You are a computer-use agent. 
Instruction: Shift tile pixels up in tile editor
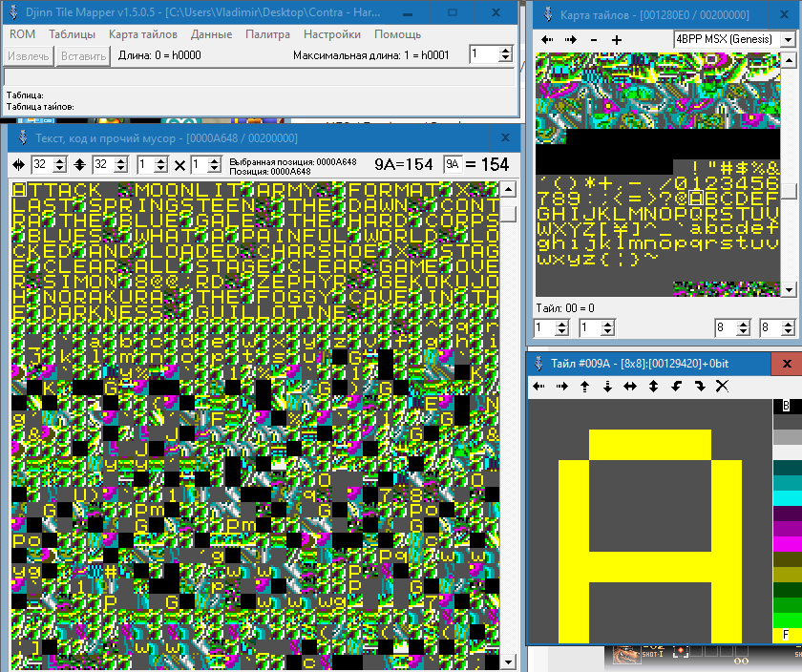[584, 387]
